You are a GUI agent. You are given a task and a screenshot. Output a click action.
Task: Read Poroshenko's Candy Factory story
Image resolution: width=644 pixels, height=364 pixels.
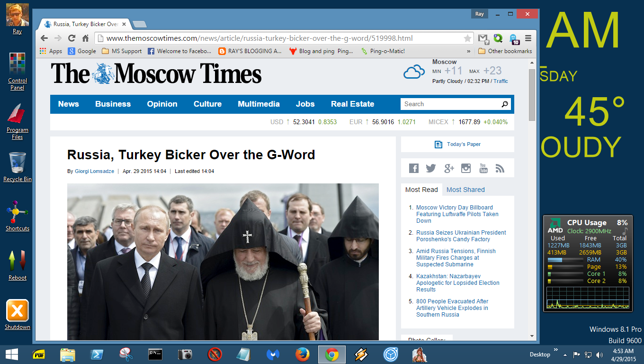coord(461,236)
